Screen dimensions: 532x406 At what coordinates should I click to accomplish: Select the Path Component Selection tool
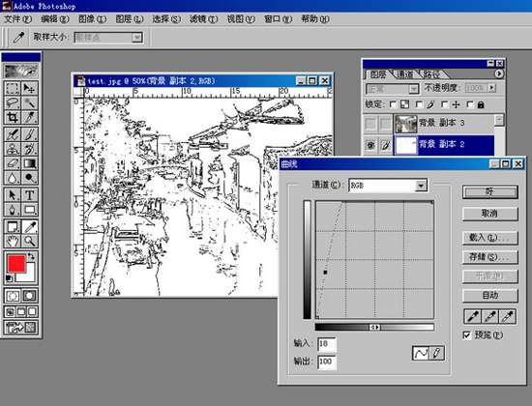click(x=13, y=195)
